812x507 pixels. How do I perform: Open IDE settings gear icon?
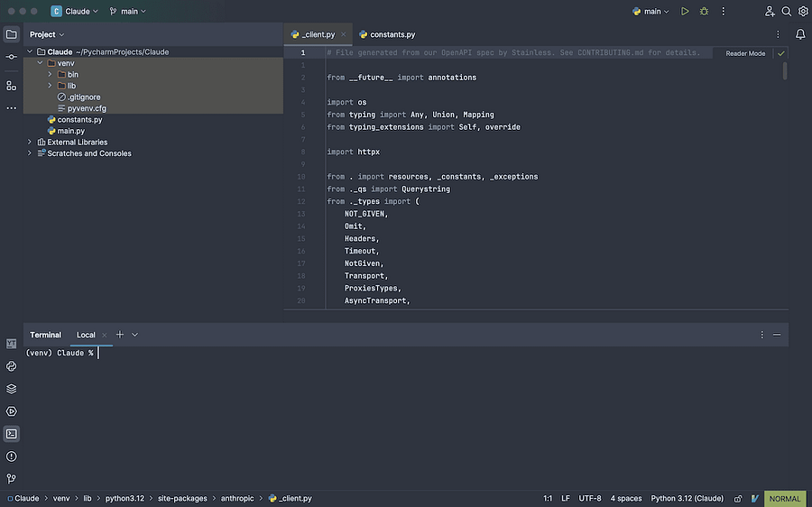point(803,12)
